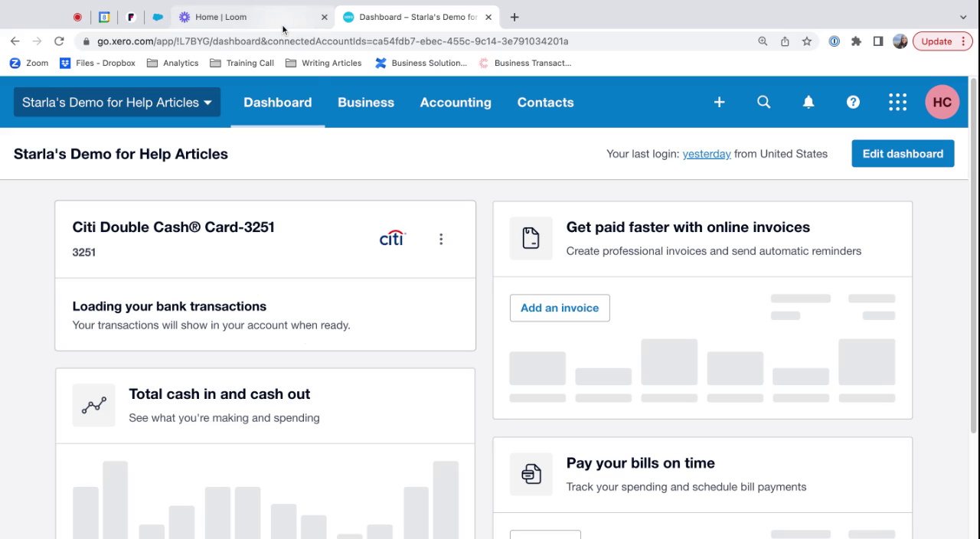Open the Citi card three-dot options menu

click(441, 239)
